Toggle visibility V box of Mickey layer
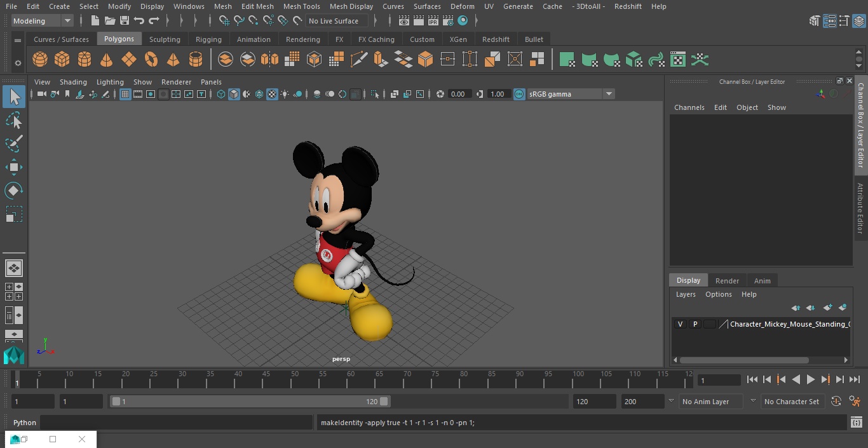 [680, 324]
